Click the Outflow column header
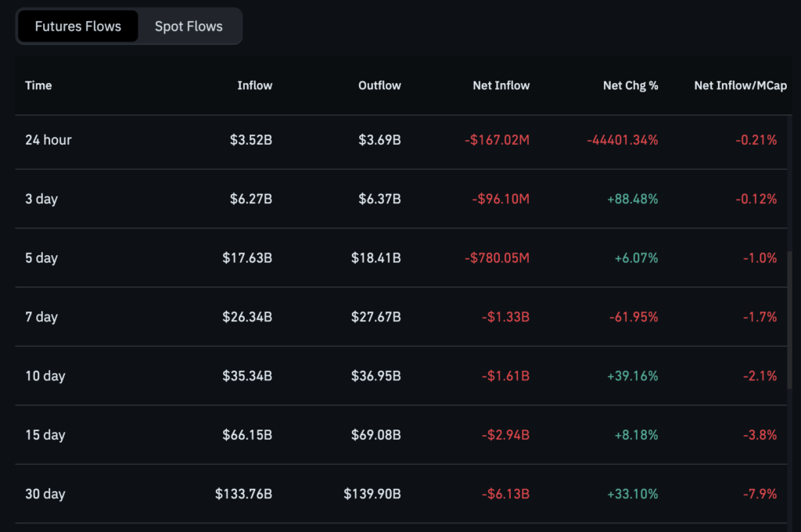The height and width of the screenshot is (532, 801). click(379, 85)
